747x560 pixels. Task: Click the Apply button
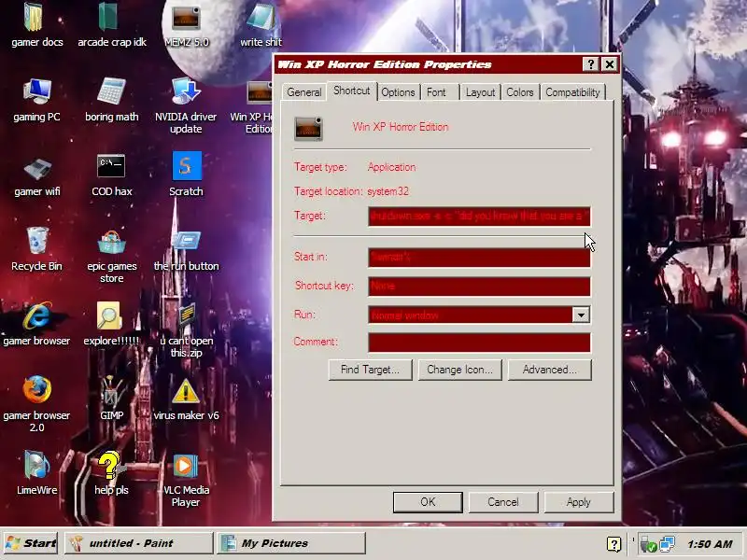coord(579,502)
